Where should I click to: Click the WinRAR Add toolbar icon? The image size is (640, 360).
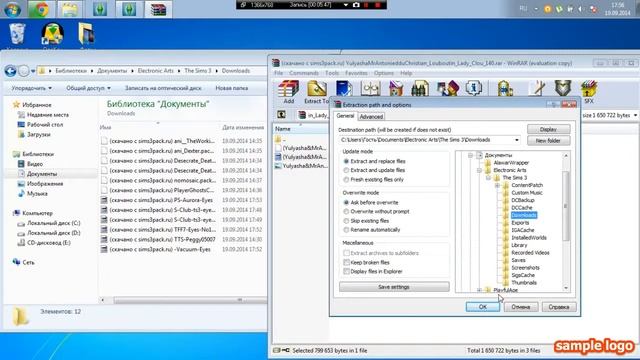point(289,89)
